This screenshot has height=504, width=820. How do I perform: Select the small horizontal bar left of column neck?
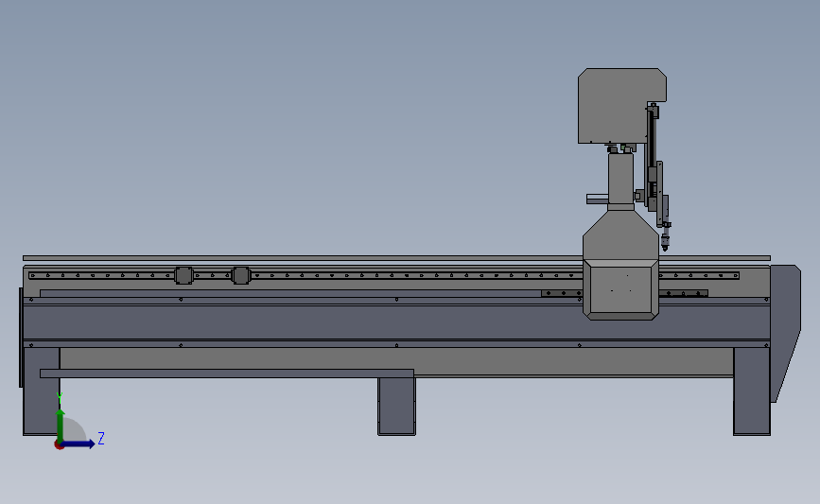coord(597,200)
